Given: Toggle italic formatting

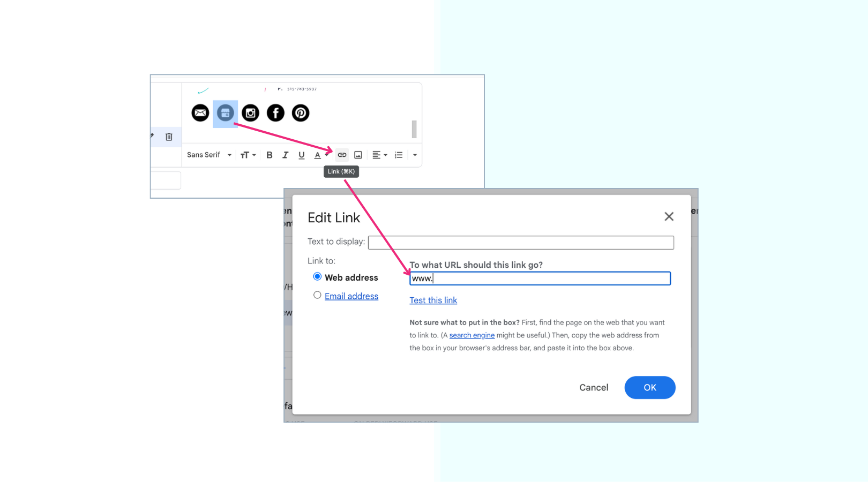Looking at the screenshot, I should (x=285, y=155).
